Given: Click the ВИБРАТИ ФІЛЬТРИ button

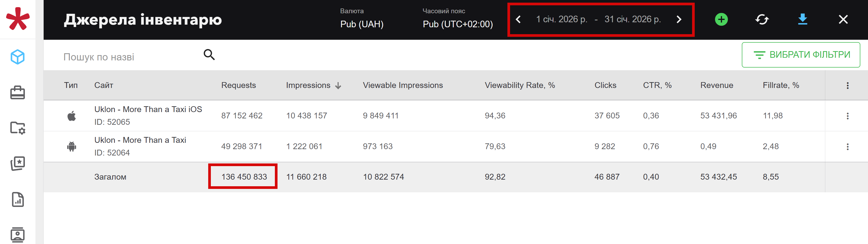Looking at the screenshot, I should (x=801, y=55).
